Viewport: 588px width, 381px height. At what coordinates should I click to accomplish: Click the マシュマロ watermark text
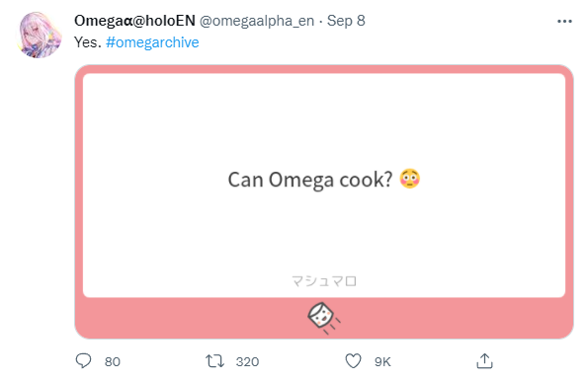[x=324, y=281]
